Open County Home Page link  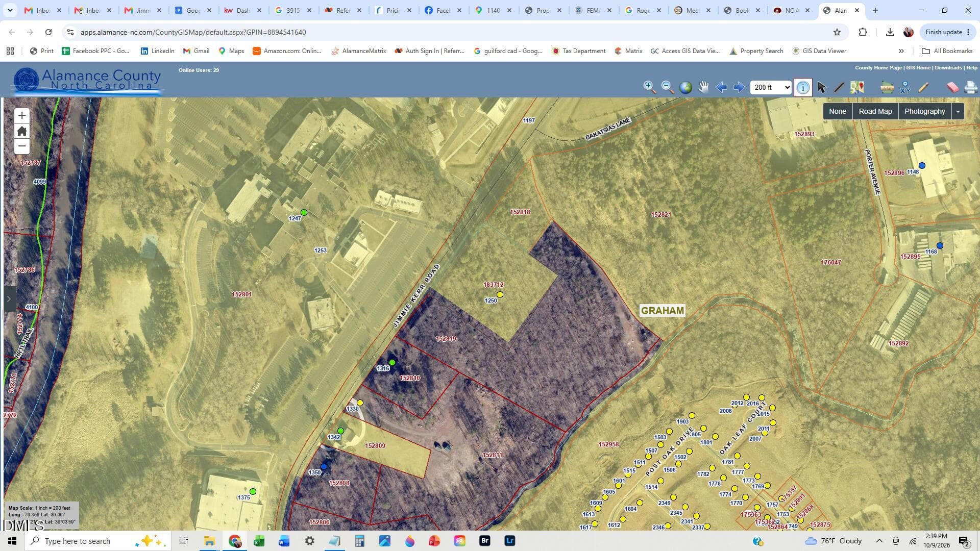pos(878,68)
